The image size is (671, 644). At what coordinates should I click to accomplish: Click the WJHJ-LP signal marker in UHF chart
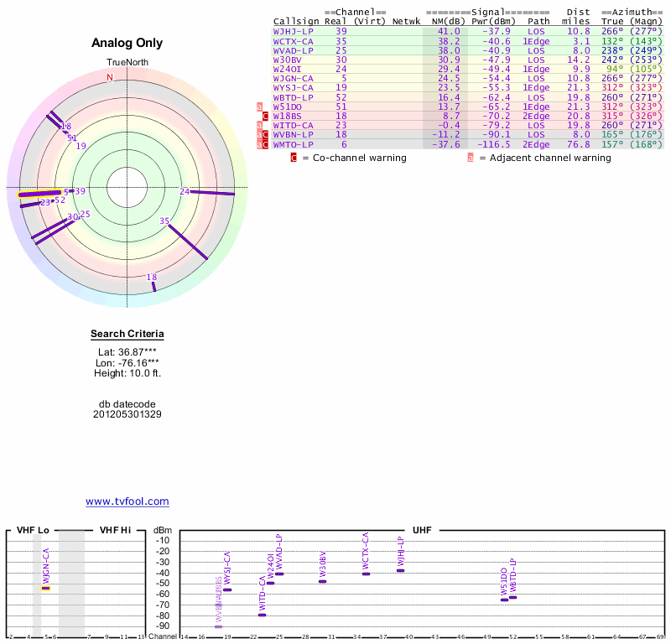[400, 570]
